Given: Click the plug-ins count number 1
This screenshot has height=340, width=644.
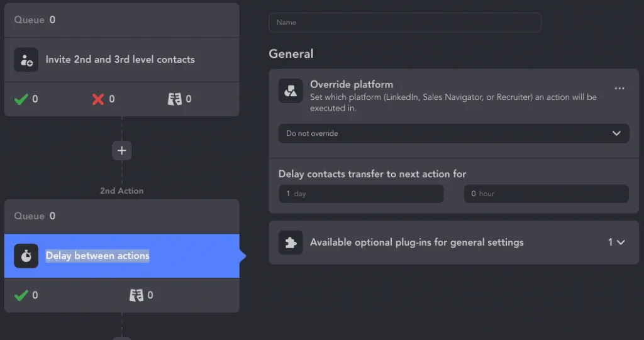Looking at the screenshot, I should [x=610, y=242].
